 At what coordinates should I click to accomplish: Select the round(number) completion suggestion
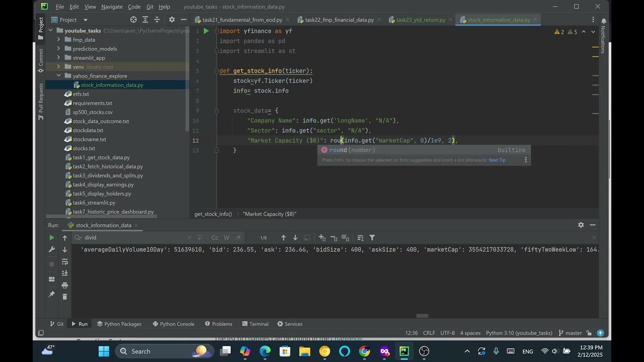424,150
